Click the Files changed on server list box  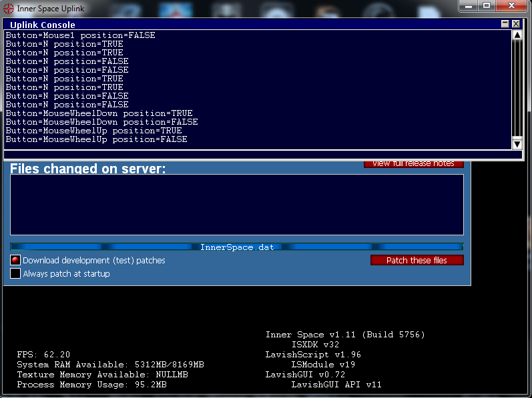[237, 205]
